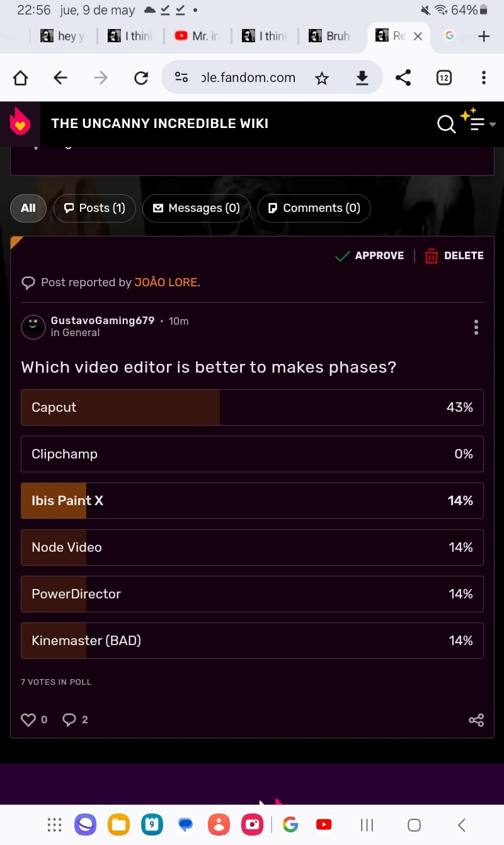Select Clipchamp poll option
This screenshot has height=845, width=504.
point(252,454)
